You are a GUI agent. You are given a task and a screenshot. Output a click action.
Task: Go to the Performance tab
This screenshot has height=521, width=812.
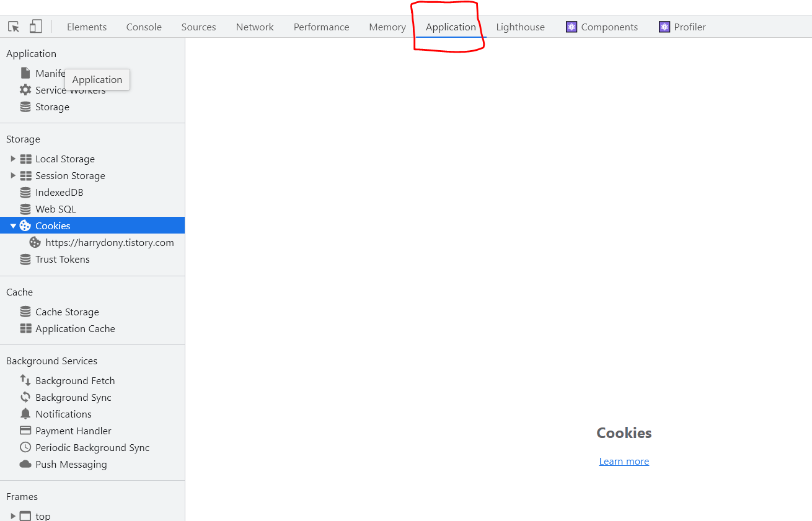click(x=321, y=27)
